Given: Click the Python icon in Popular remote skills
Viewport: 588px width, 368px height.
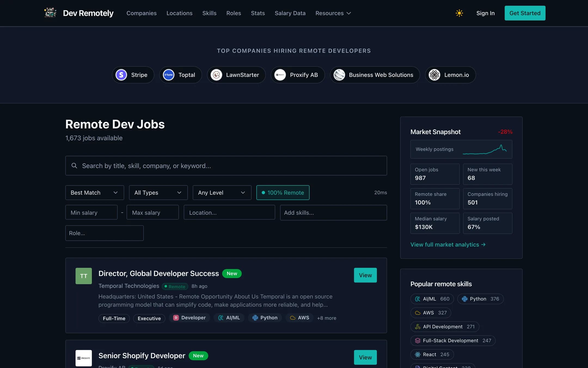Looking at the screenshot, I should point(464,299).
